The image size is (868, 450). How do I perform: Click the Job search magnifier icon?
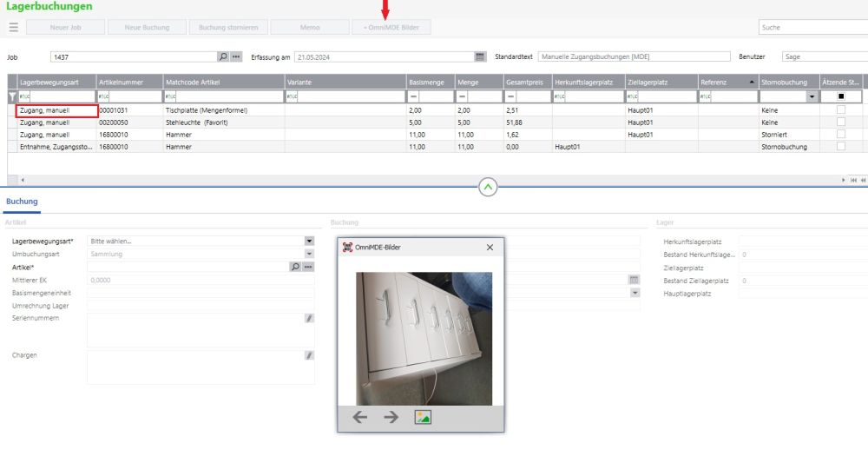click(x=223, y=56)
